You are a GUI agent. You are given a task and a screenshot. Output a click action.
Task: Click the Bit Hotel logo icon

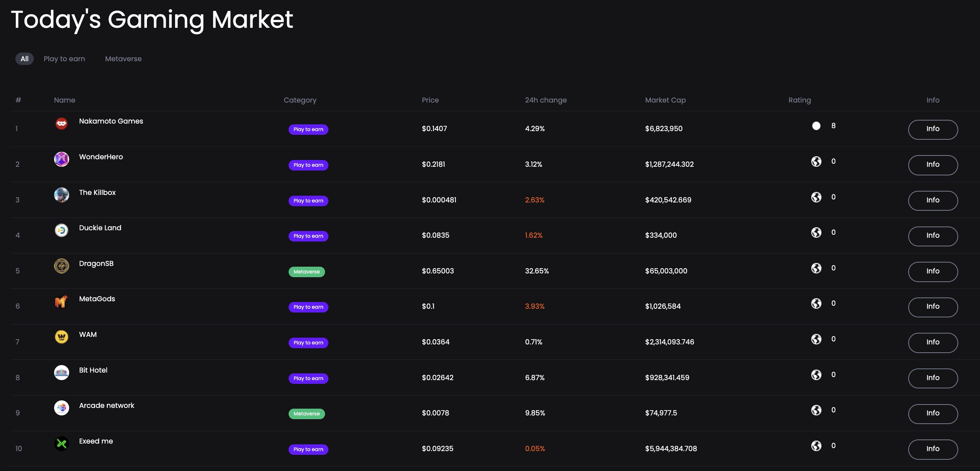tap(61, 373)
